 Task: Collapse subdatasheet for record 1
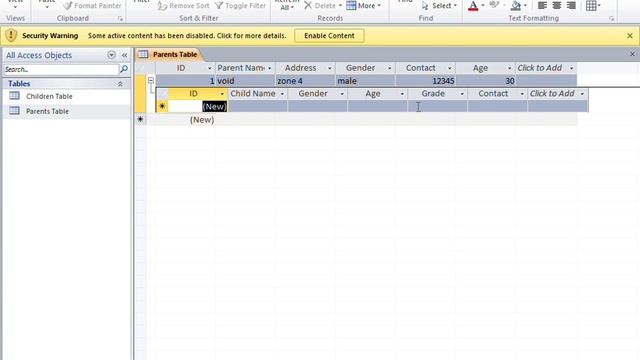[151, 80]
